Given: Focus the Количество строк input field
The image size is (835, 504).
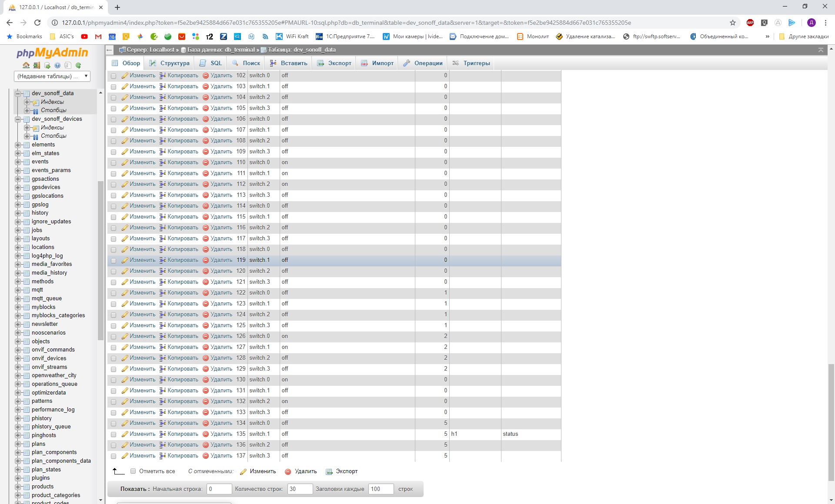Looking at the screenshot, I should [300, 489].
